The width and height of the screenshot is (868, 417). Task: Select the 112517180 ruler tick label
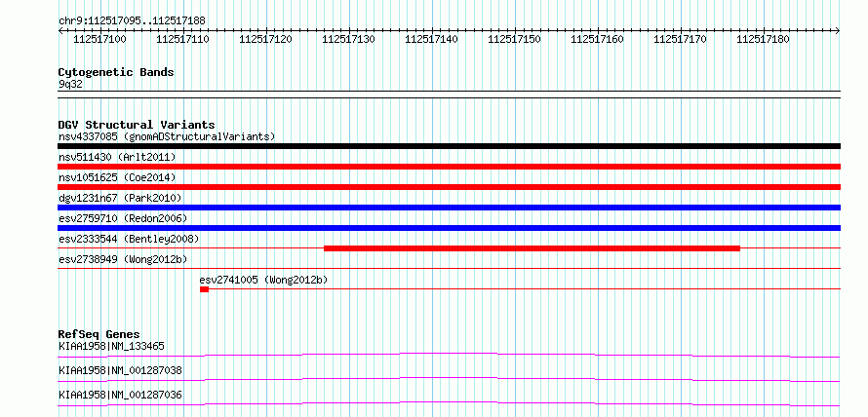[764, 39]
